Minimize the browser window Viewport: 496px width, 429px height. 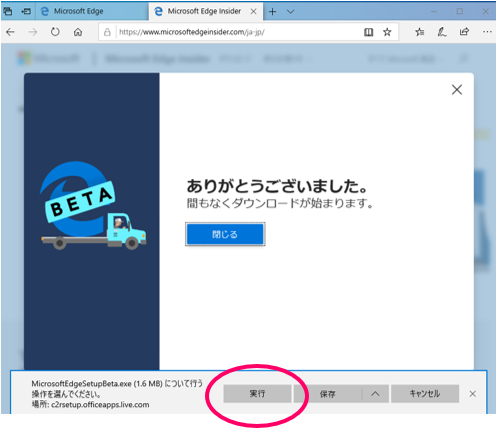tap(433, 11)
